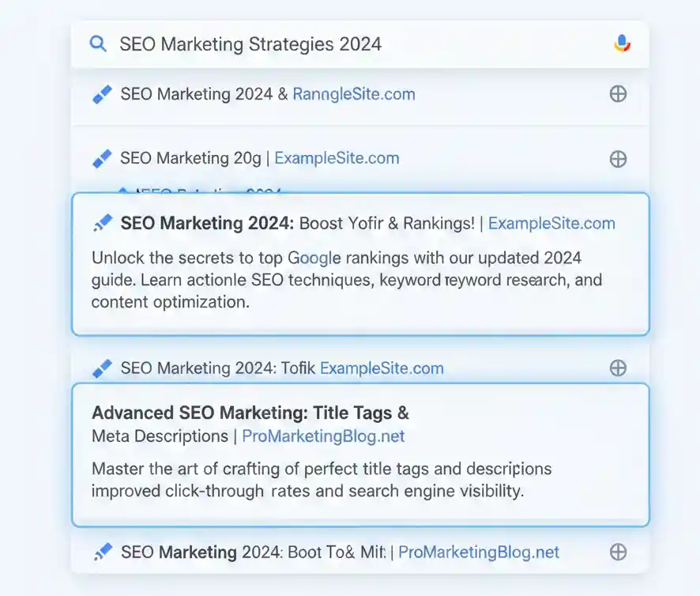Screen dimensions: 700x596
Task: Click the globe icon next to 'SEO Marketing 20g'
Action: click(618, 158)
